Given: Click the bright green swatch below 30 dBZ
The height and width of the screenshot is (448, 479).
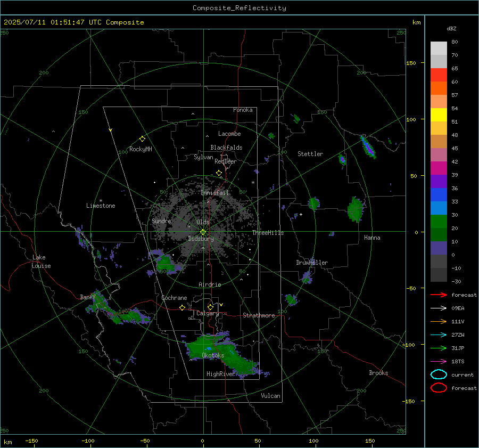Looking at the screenshot, I should (x=439, y=222).
